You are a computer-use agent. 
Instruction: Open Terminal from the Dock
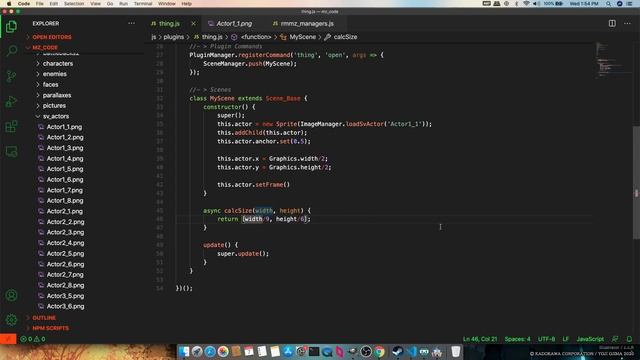[314, 351]
